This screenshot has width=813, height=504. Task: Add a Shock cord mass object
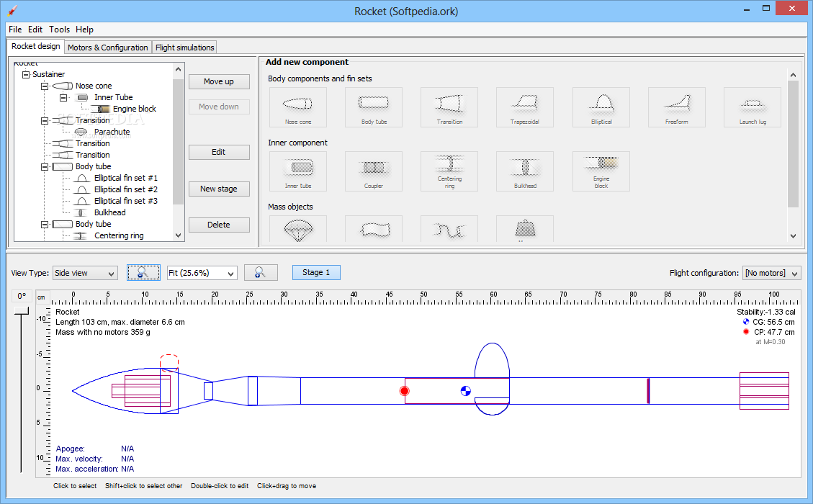(449, 229)
